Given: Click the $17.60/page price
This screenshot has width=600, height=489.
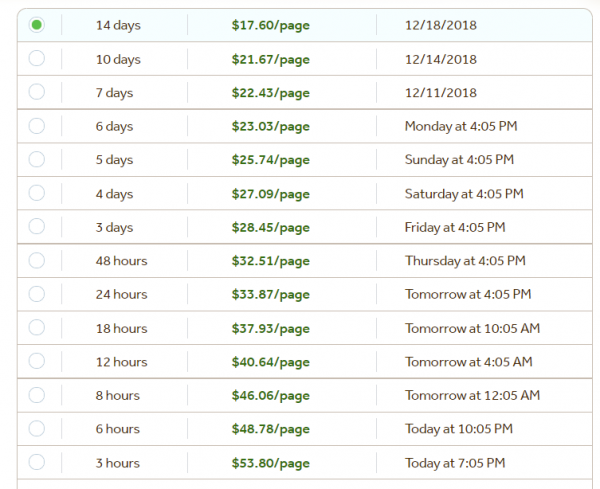Looking at the screenshot, I should pyautogui.click(x=270, y=25).
